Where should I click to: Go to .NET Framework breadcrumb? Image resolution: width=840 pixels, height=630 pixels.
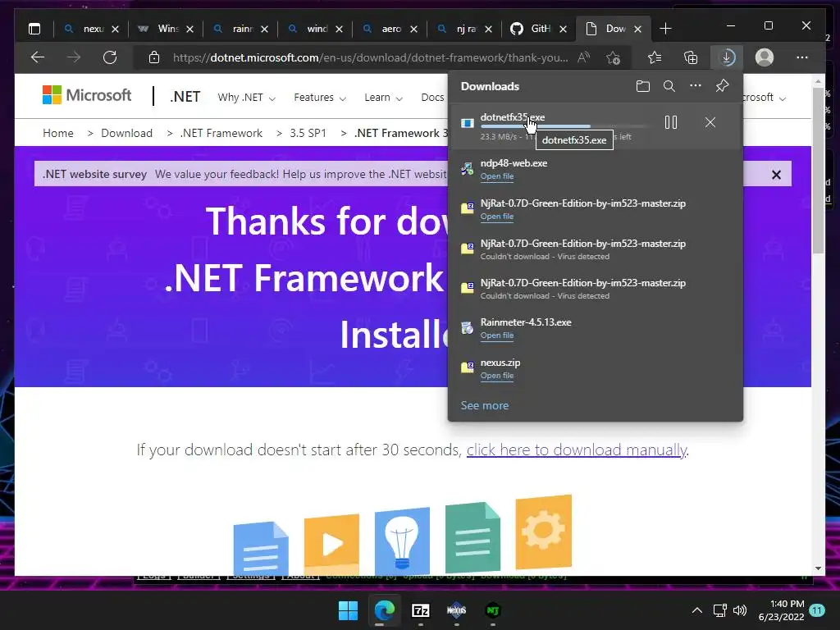[221, 133]
